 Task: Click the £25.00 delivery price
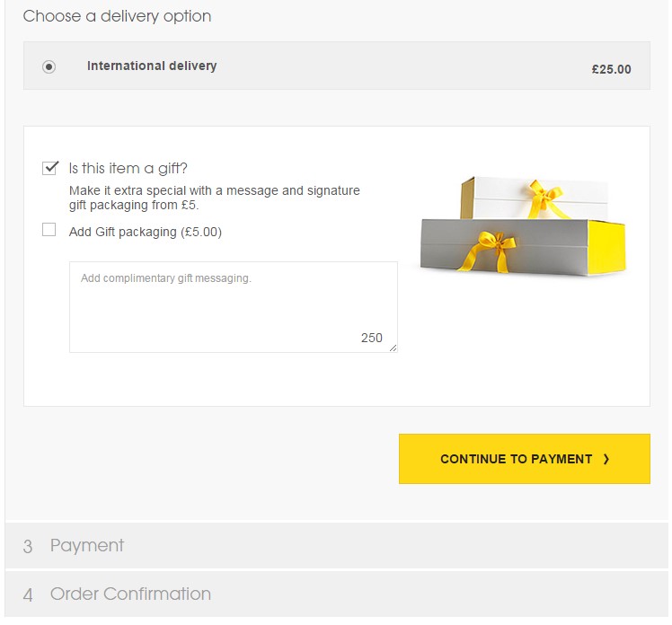click(x=611, y=69)
